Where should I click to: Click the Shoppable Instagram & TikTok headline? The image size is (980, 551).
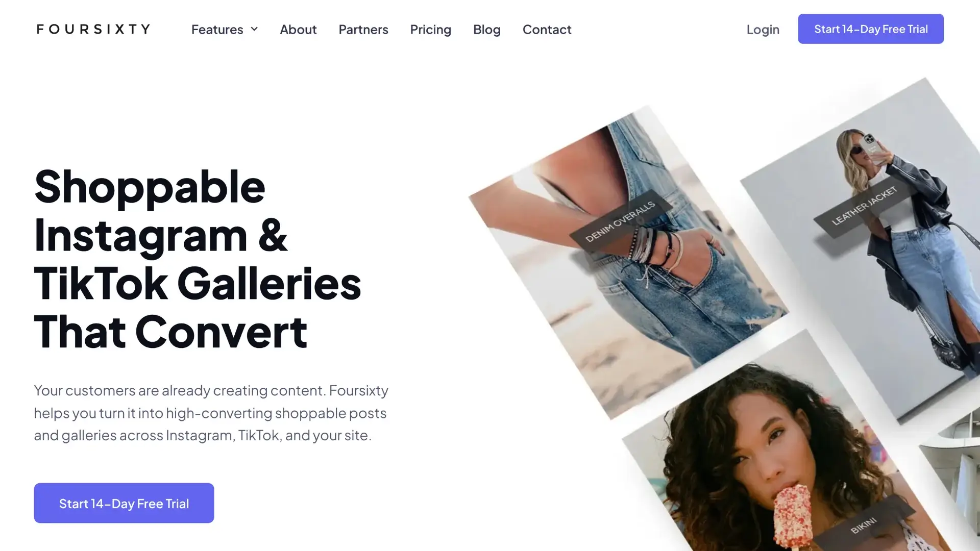tap(198, 259)
